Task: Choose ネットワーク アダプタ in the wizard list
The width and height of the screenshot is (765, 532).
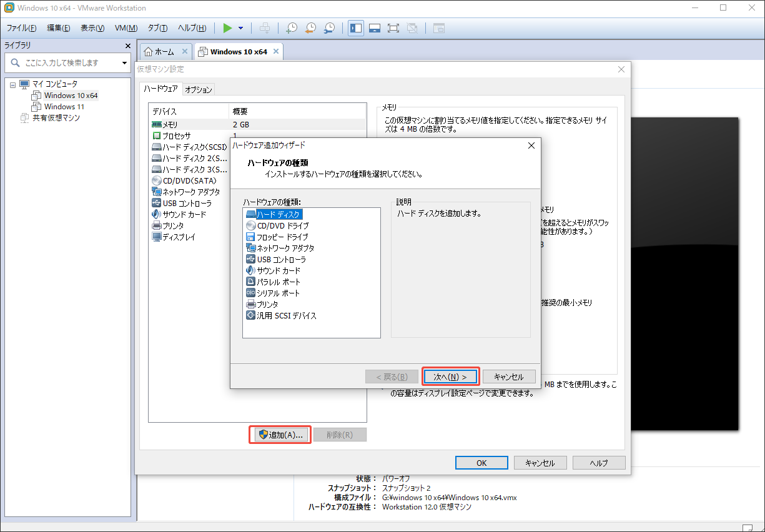Action: coord(280,248)
